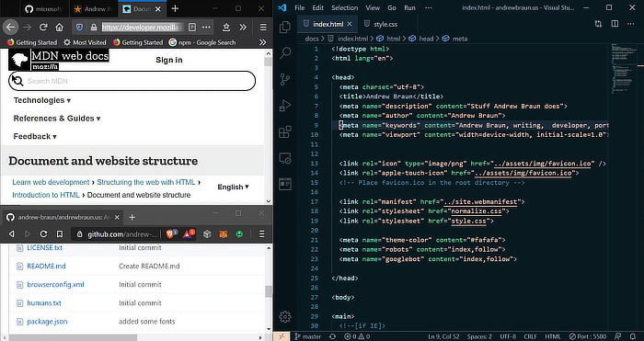Close the index.html editor tab

click(350, 24)
